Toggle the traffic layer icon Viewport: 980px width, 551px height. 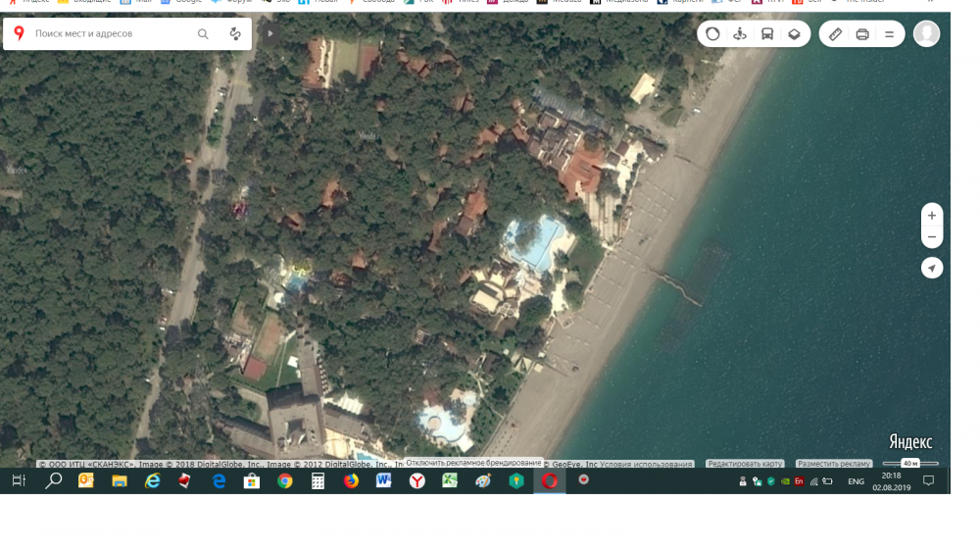click(712, 34)
